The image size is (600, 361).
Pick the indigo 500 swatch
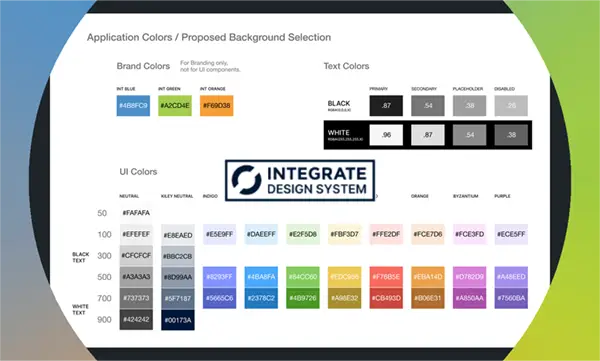coord(220,277)
